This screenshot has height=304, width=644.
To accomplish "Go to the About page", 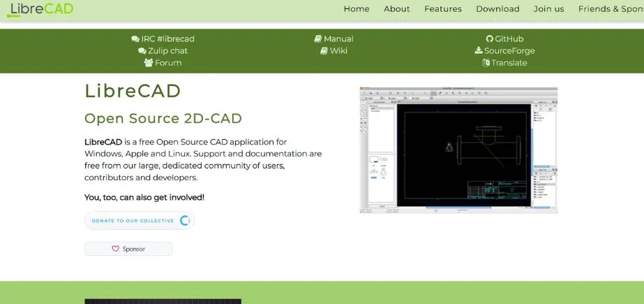I will pos(397,9).
